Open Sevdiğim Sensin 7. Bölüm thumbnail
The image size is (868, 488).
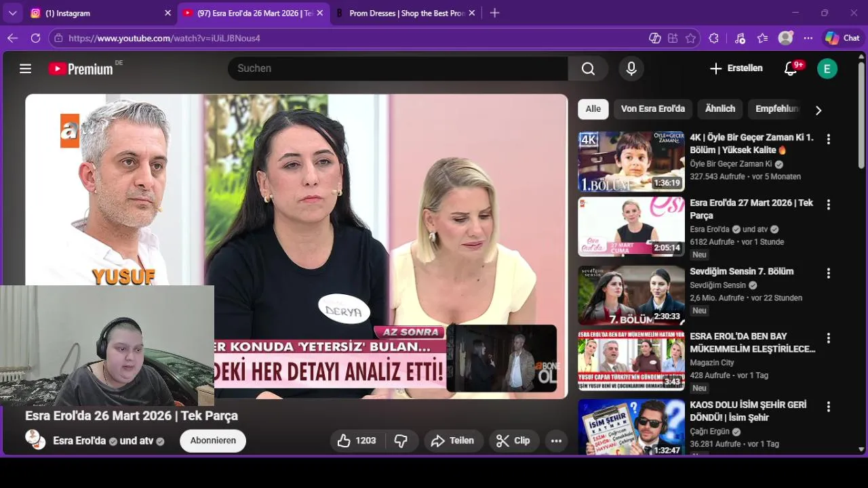click(631, 296)
